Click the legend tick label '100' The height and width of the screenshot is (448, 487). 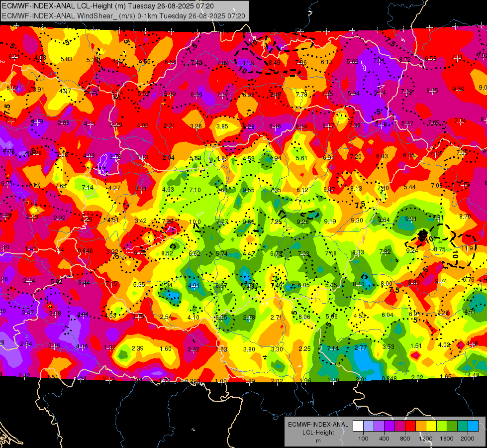tap(364, 439)
